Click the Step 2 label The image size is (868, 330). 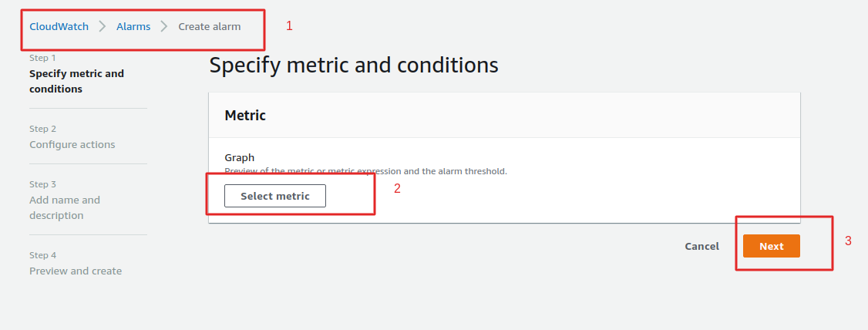click(42, 129)
